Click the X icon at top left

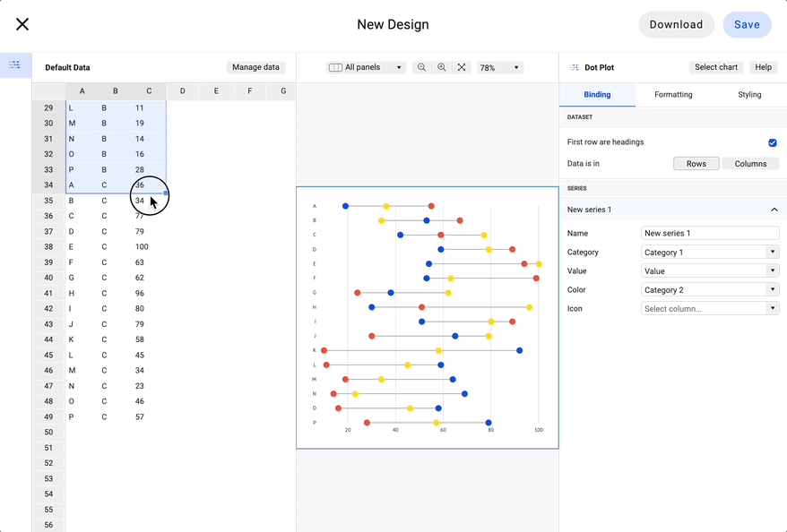[x=22, y=24]
